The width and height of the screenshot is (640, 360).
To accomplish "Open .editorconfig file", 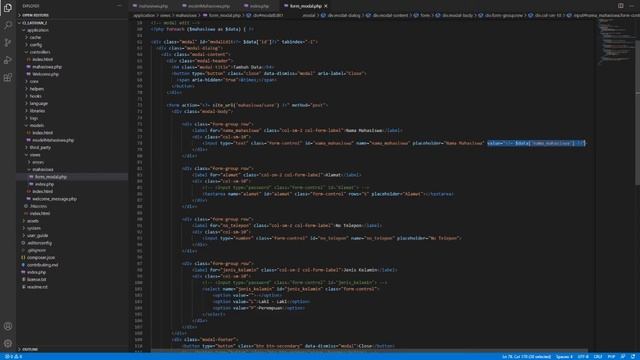I will (x=39, y=243).
